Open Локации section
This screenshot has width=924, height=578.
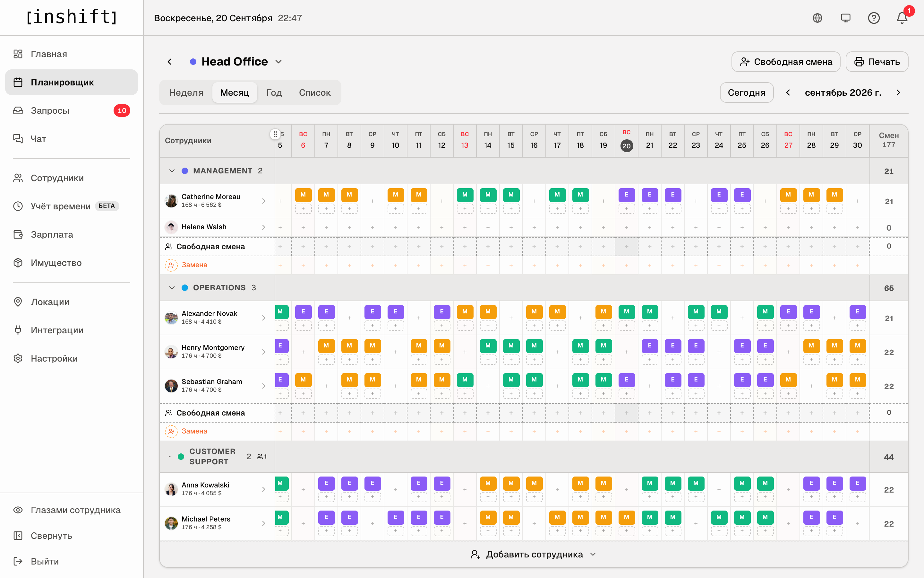coord(72,302)
